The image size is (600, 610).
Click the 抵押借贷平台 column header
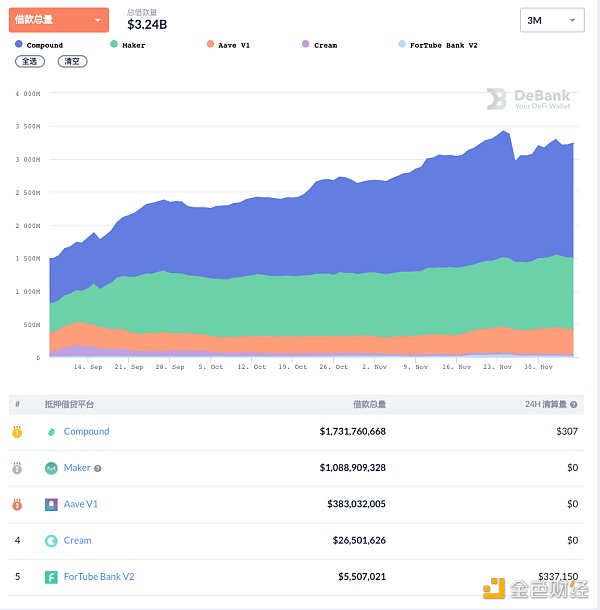[69, 404]
